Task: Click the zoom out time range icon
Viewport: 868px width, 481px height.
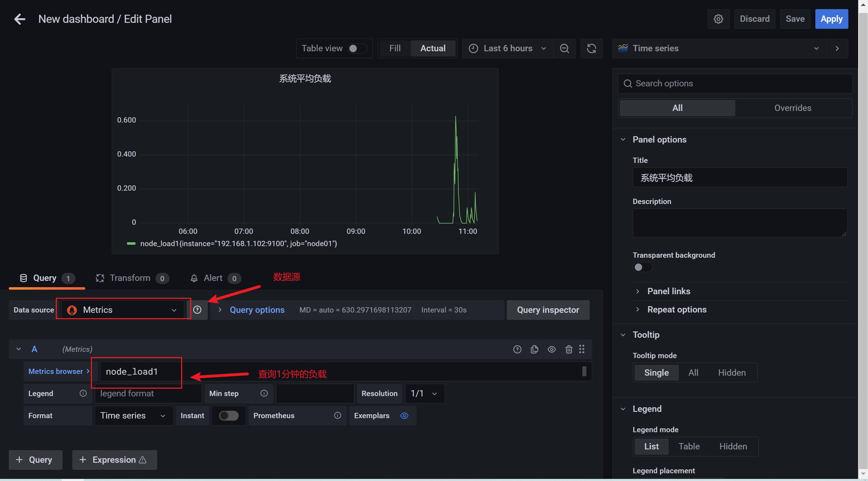Action: pos(564,48)
